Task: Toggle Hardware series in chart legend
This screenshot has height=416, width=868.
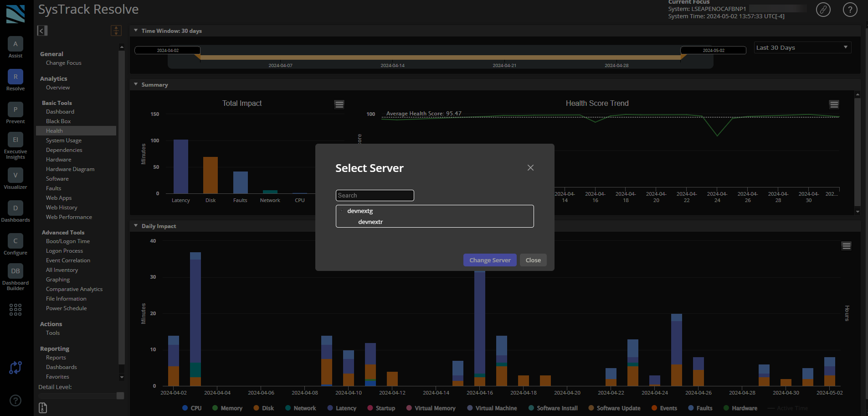Action: click(740, 408)
